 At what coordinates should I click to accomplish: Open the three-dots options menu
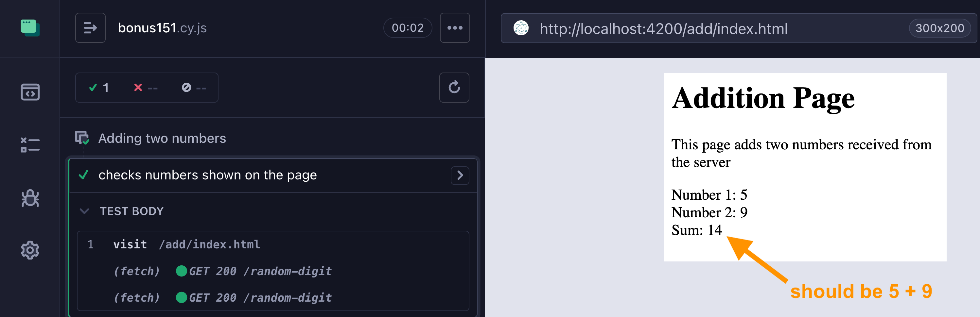coord(455,28)
